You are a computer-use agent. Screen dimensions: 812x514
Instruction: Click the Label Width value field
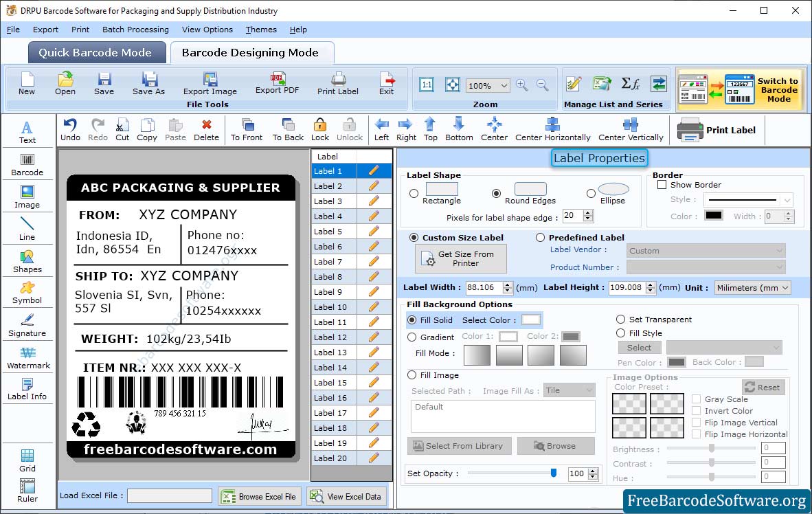(x=484, y=287)
